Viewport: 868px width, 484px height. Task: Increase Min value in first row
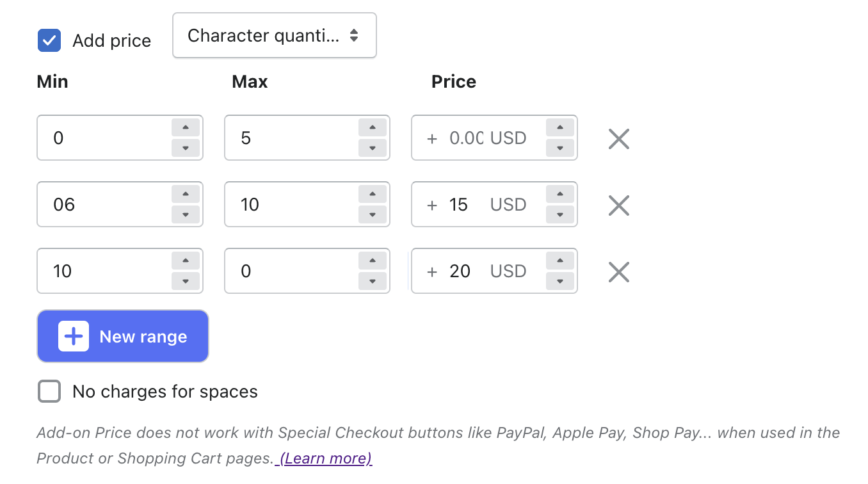[186, 127]
